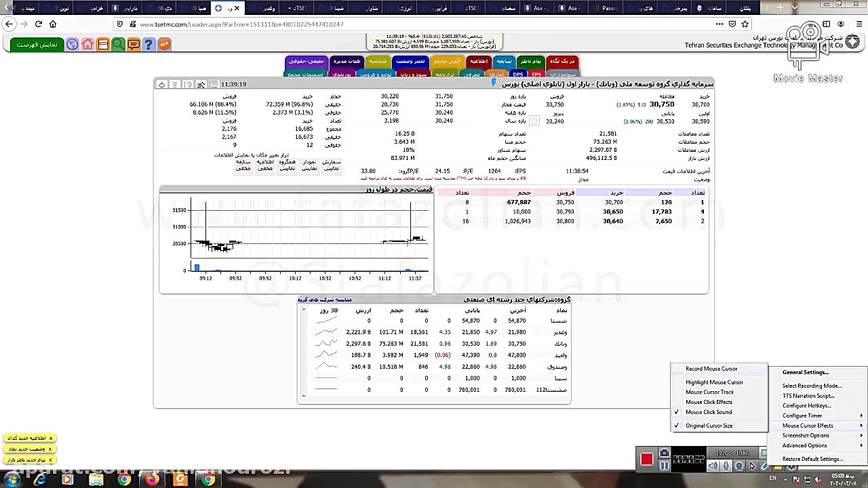Switch to the هیات مدیره tab
868x488 pixels.
pos(347,62)
